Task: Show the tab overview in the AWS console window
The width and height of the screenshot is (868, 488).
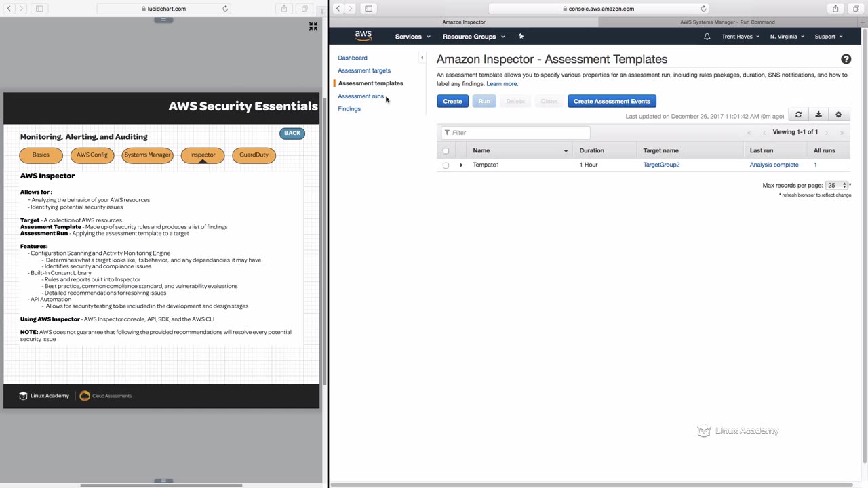Action: [856, 9]
